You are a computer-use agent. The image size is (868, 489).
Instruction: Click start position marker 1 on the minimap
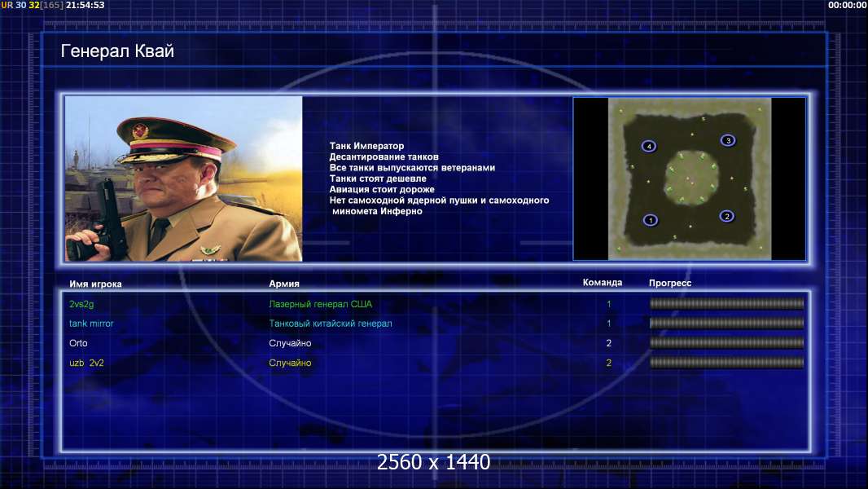coord(651,220)
